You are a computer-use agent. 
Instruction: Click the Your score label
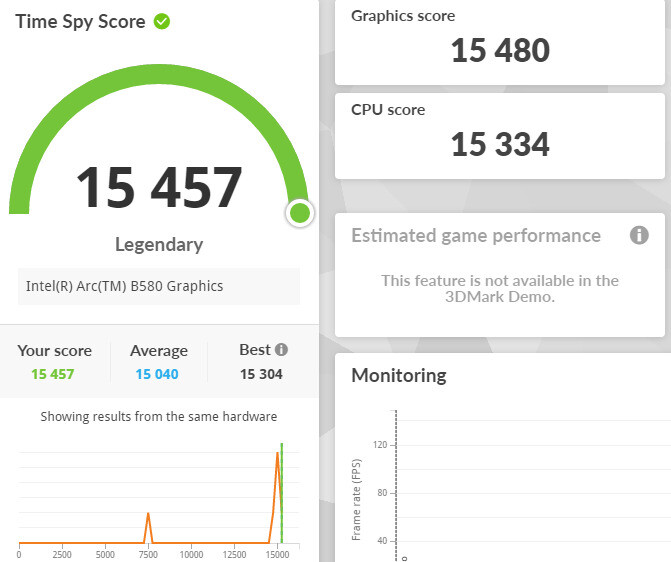coord(55,351)
